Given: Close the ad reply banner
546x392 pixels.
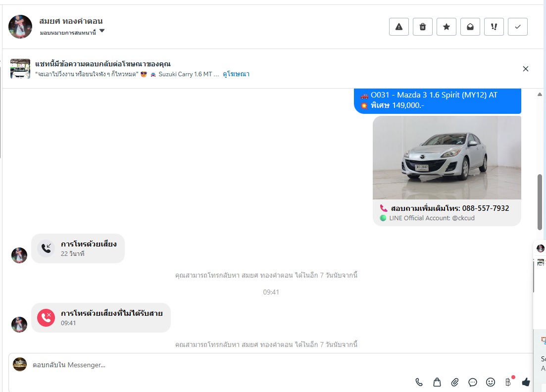Looking at the screenshot, I should point(525,69).
